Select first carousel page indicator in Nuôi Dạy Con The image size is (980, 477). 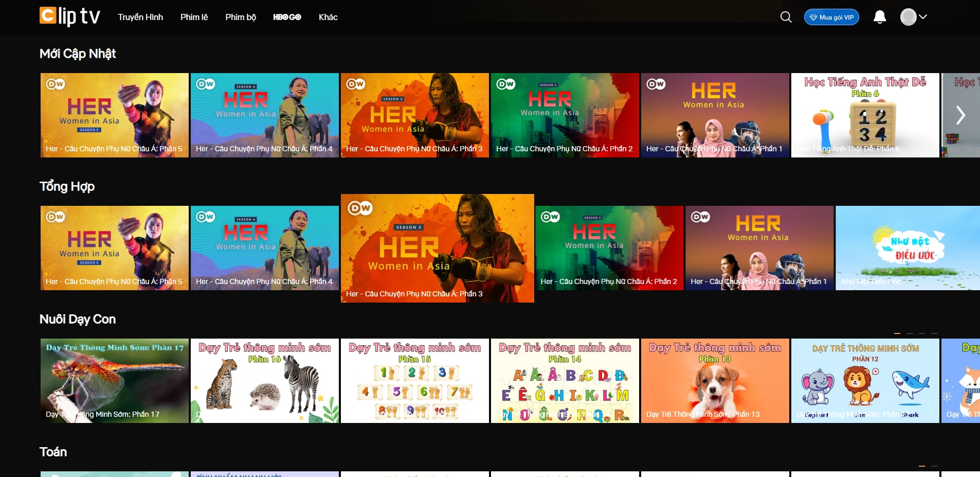897,333
